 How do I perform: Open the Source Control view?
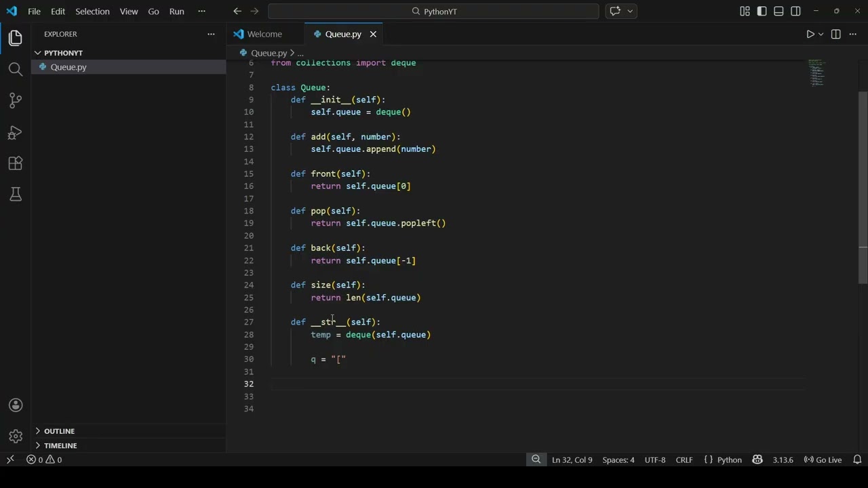coord(15,100)
